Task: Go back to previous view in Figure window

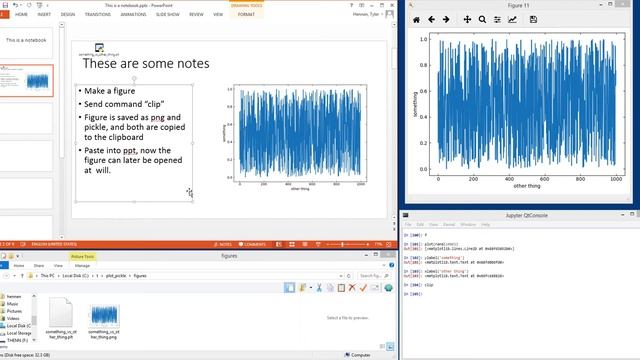Action: [431, 20]
